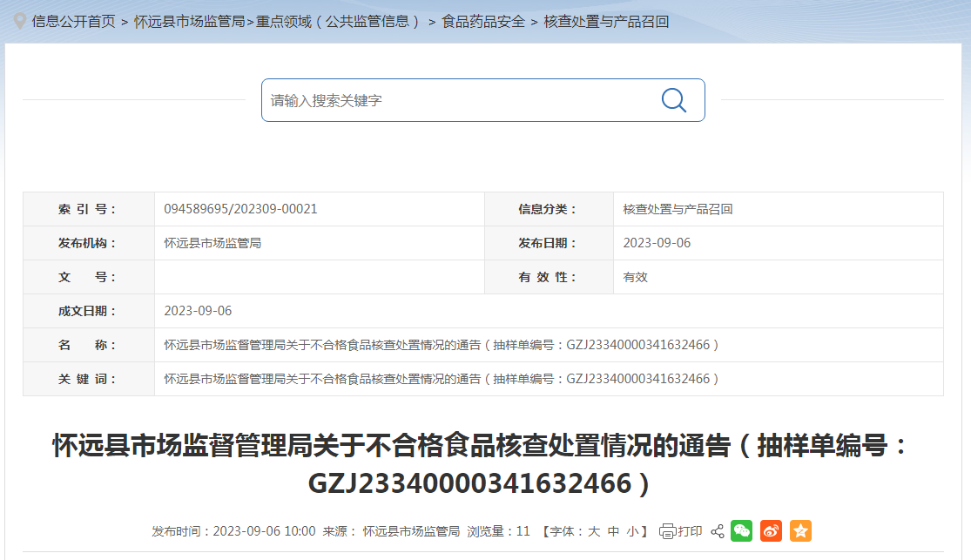Navigate to 食品药品安全 breadcrumb

coord(483,21)
